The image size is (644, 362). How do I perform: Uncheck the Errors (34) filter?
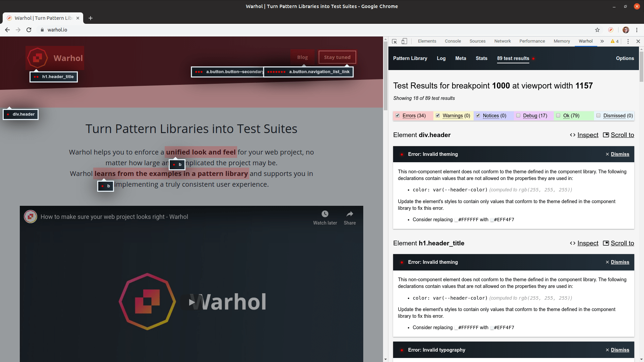coord(397,115)
